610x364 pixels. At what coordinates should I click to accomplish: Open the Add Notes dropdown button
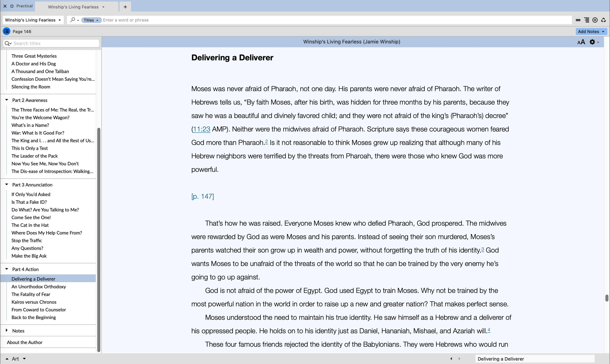coord(591,31)
